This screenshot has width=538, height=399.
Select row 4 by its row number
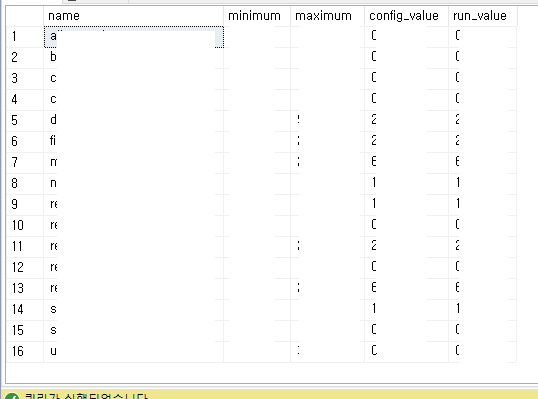coord(25,99)
